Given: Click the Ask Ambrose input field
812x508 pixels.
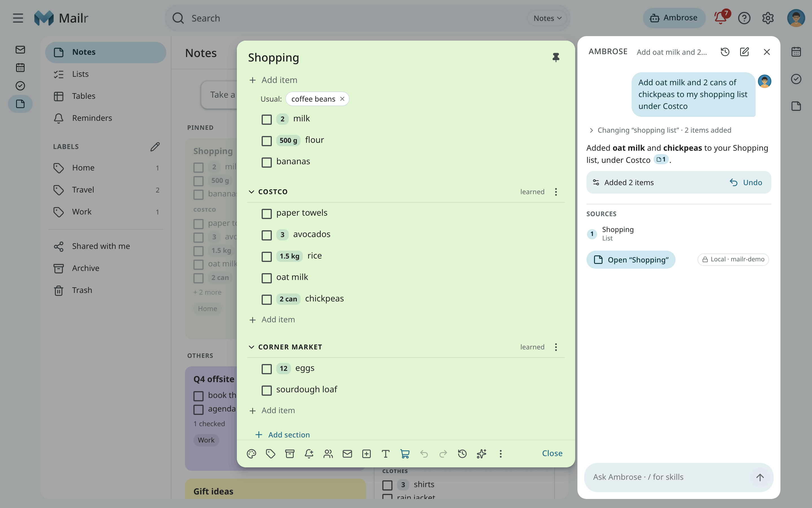Looking at the screenshot, I should (x=669, y=477).
